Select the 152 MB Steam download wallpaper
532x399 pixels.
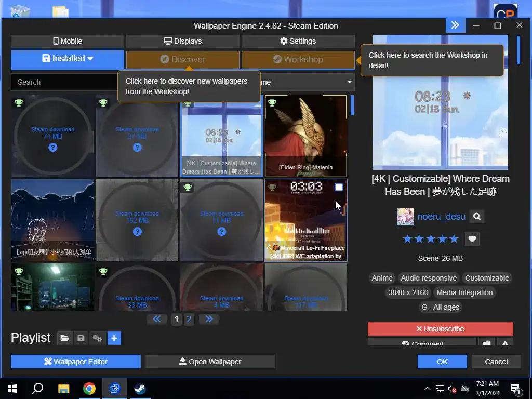(137, 220)
